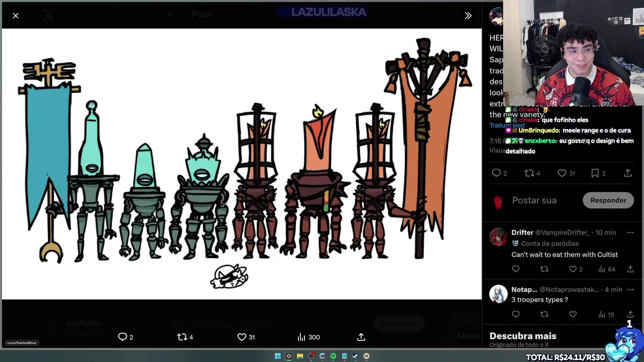The width and height of the screenshot is (644, 362).
Task: Click the Descubra mais heading
Action: pos(523,336)
